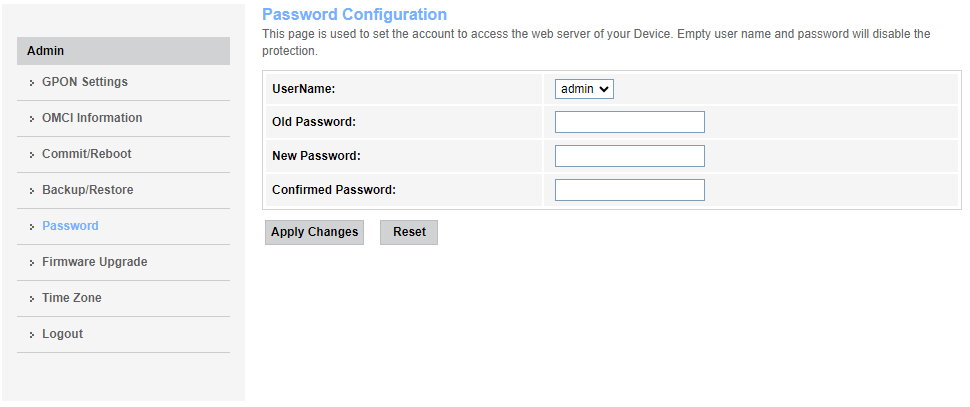Click the Password sidebar link

tap(70, 226)
